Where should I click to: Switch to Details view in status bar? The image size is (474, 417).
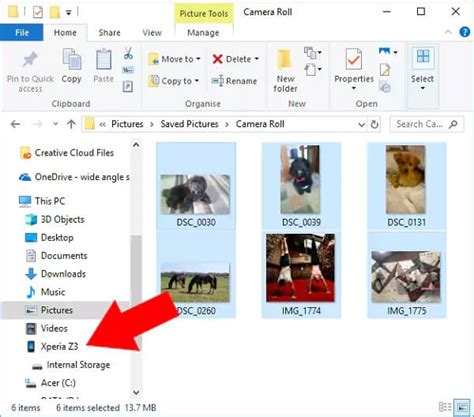[x=445, y=407]
